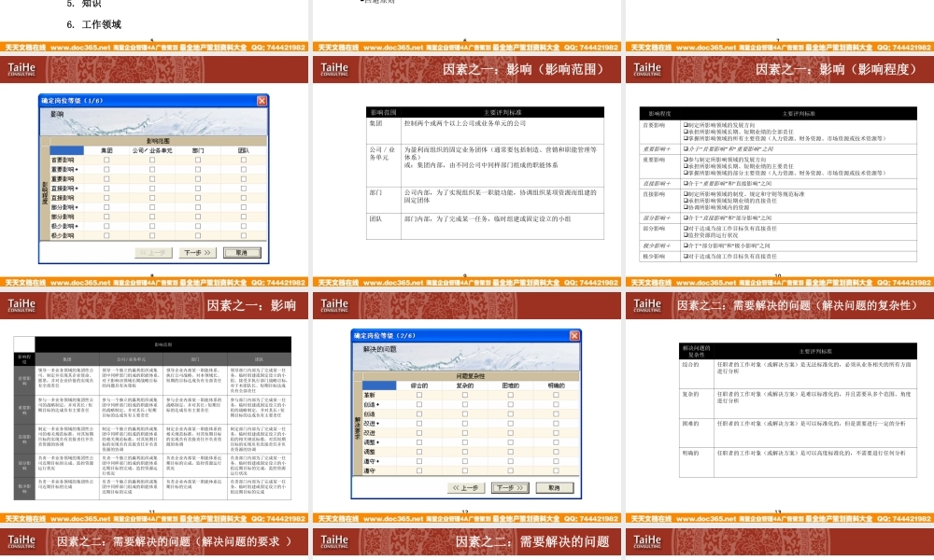Screen dimensions: 934x560
Task: Go back with 上一步 in dialog 2/6
Action: tap(466, 488)
